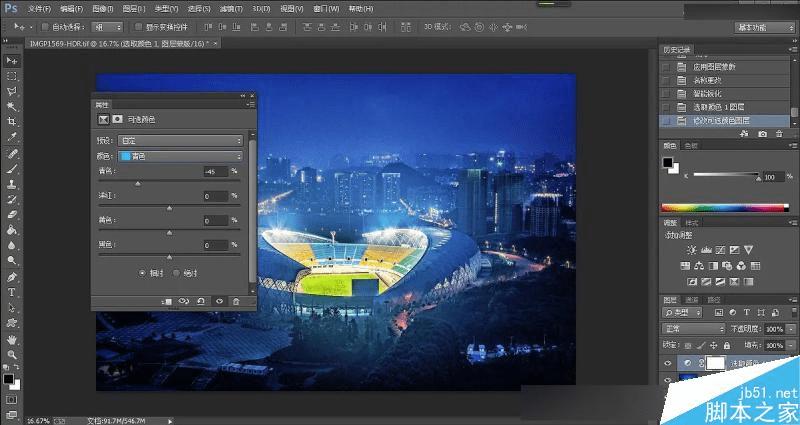Select the Move tool in the toolbox
Screen dimensions: 800x425
click(11, 61)
